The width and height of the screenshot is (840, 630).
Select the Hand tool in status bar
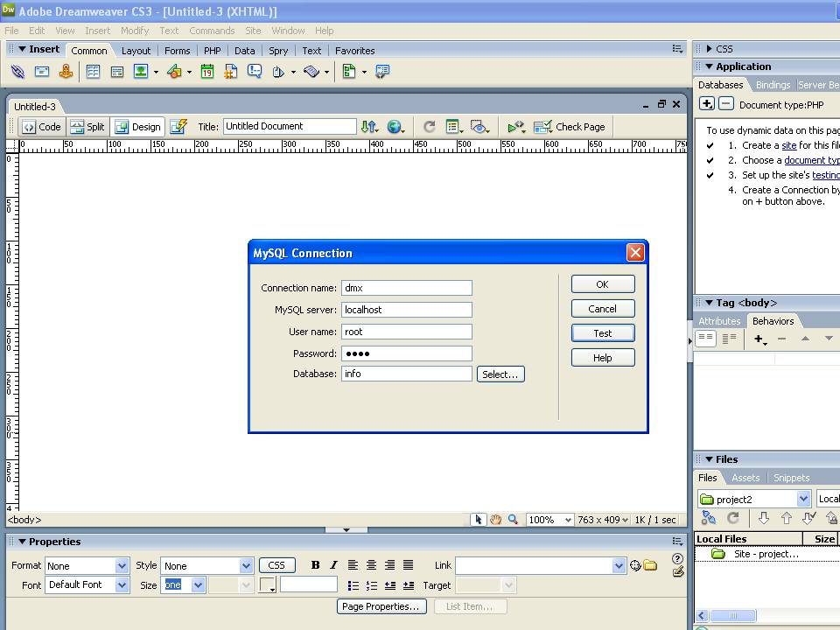coord(495,520)
